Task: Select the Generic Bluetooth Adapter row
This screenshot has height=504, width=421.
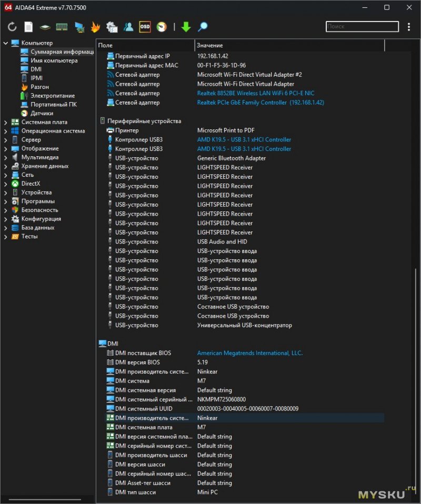Action: (x=245, y=158)
